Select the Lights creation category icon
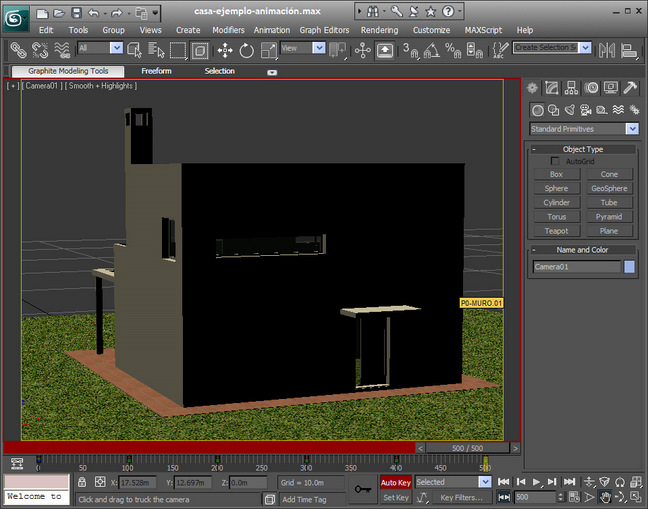The height and width of the screenshot is (509, 648). click(569, 110)
